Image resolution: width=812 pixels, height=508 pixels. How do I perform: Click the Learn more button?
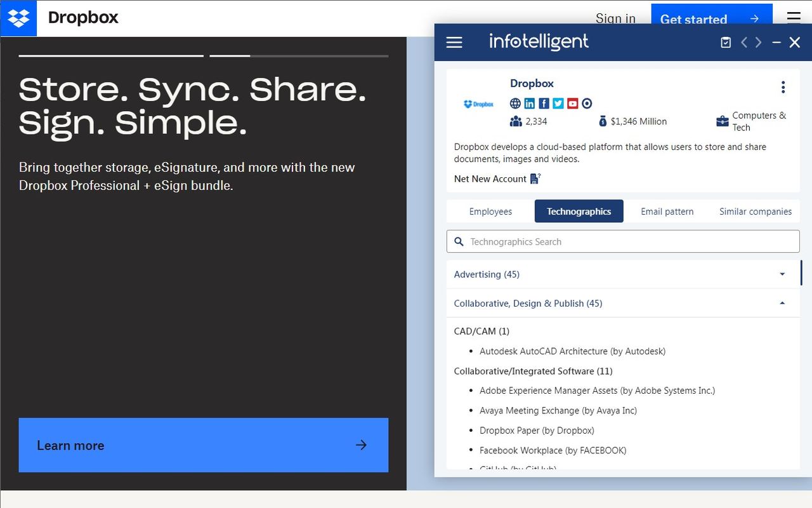click(204, 445)
